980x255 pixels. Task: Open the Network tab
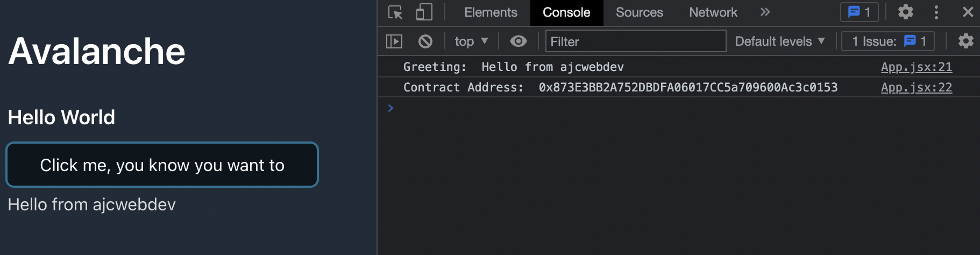point(713,12)
